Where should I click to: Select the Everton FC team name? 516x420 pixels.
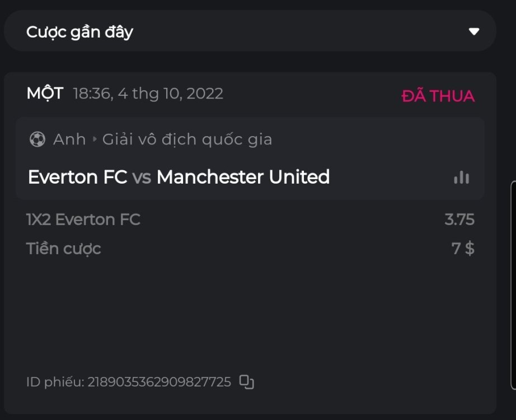click(78, 177)
